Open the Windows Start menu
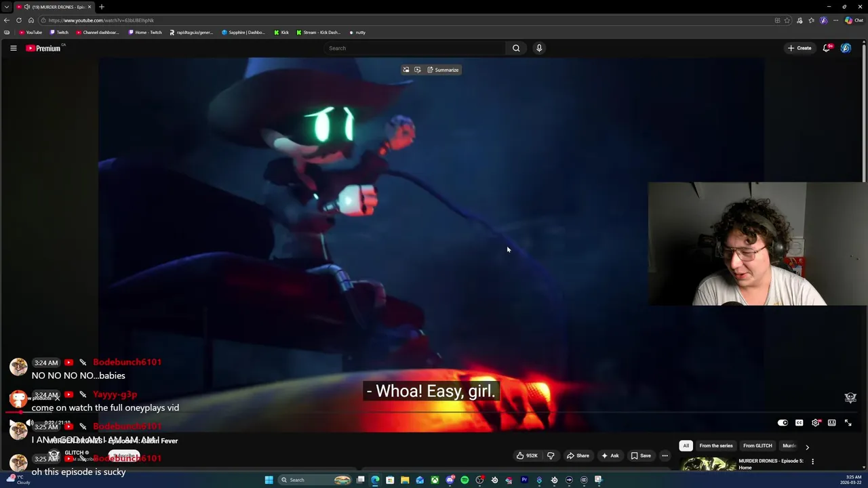This screenshot has width=868, height=488. tap(269, 480)
